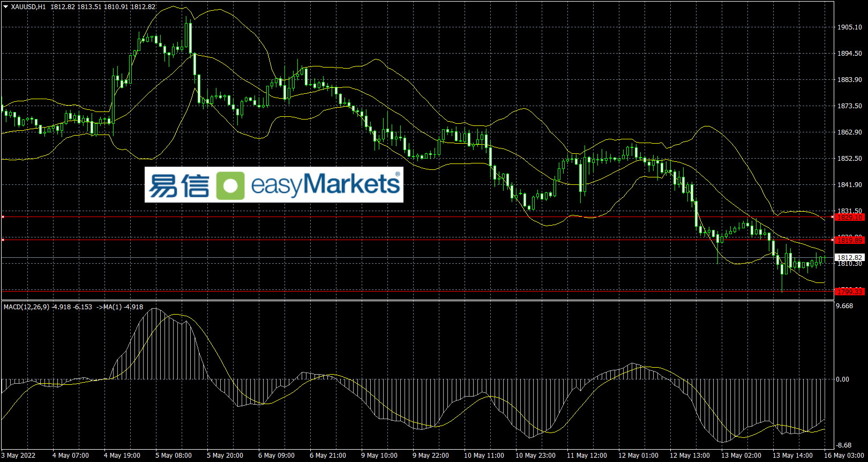The height and width of the screenshot is (462, 868).
Task: Click the 1883.90 price axis label
Action: [x=850, y=80]
